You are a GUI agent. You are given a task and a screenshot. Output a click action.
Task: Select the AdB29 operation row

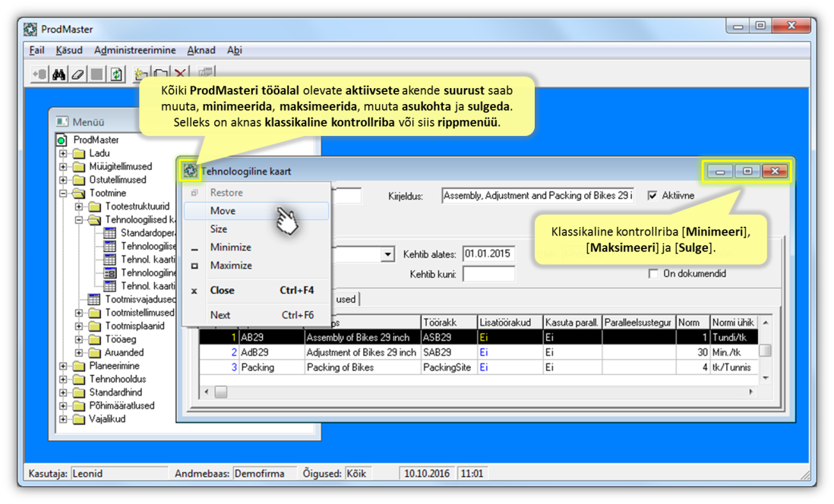[x=479, y=352]
